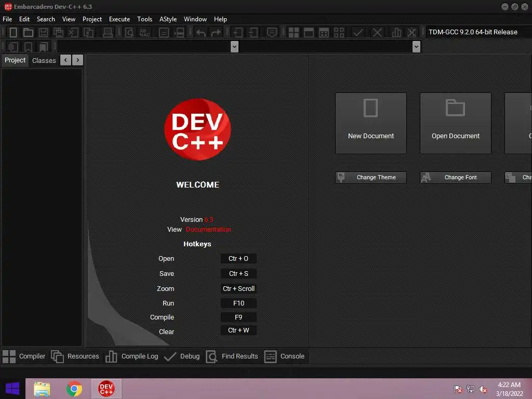The width and height of the screenshot is (532, 399).
Task: Open the Execute menu
Action: pos(119,19)
